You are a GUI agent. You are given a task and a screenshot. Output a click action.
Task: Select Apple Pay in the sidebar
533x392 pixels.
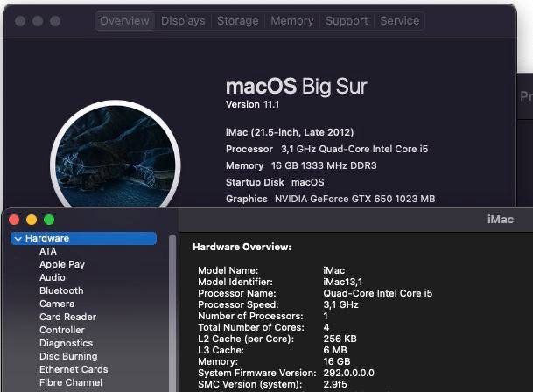(62, 264)
